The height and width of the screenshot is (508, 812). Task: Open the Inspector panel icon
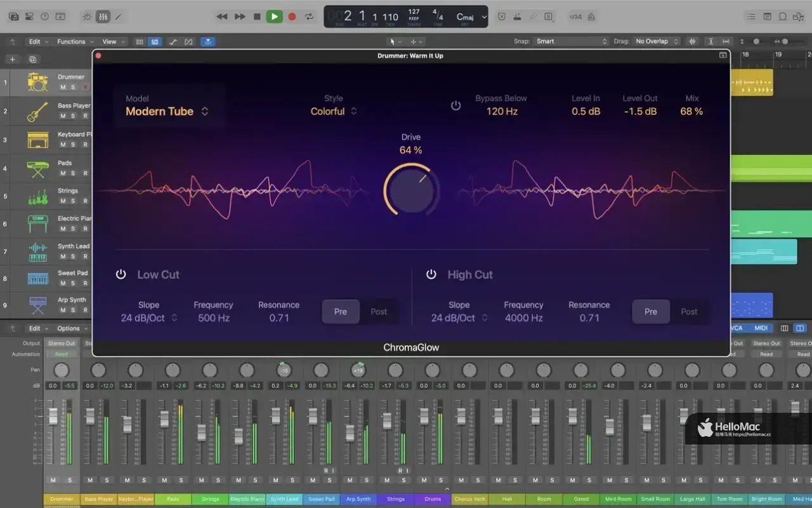29,17
